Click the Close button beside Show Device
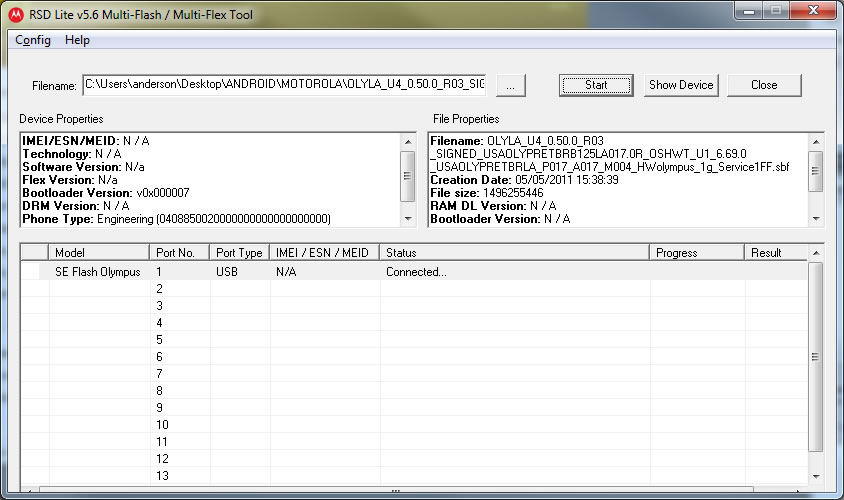This screenshot has width=844, height=500. 764,85
